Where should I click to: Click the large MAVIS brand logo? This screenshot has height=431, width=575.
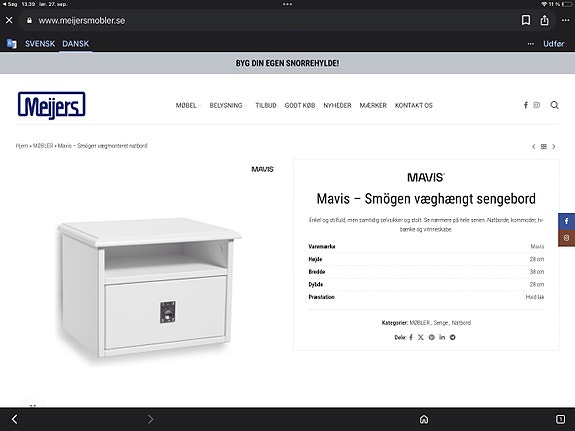(x=426, y=178)
